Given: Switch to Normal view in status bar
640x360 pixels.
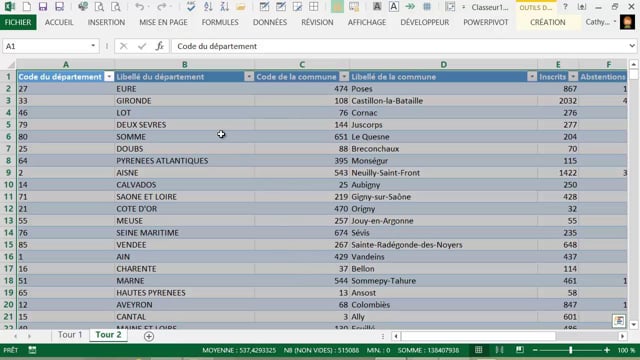Looking at the screenshot, I should click(x=478, y=350).
